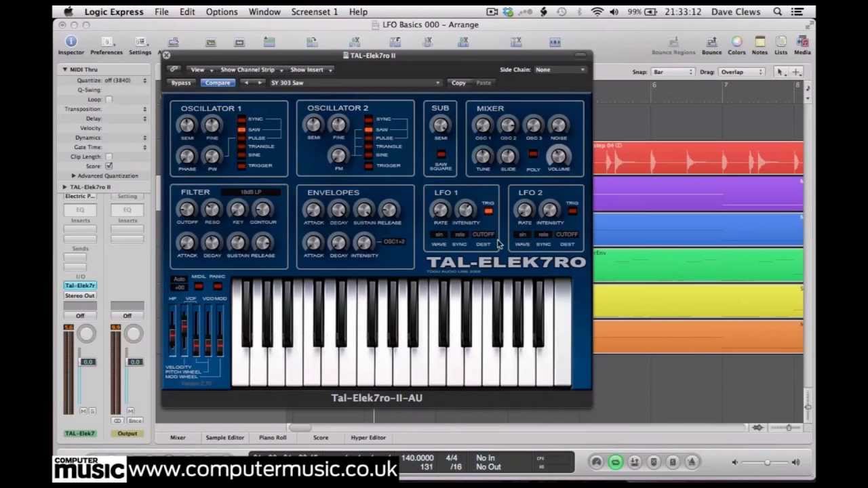Toggle LFO 2 Trig button

click(572, 211)
